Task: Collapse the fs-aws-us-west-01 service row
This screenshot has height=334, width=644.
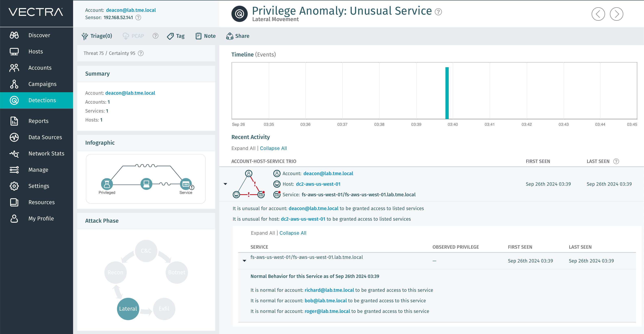Action: coord(244,261)
